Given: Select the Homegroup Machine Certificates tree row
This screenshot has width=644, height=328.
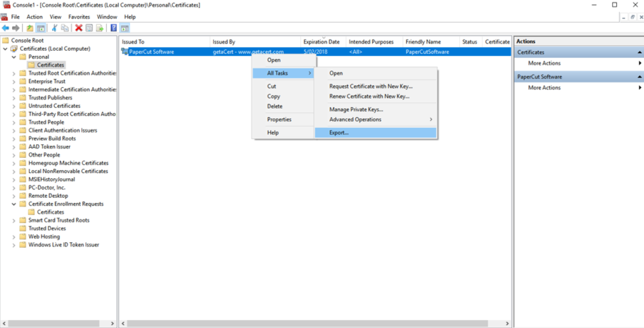Looking at the screenshot, I should pyautogui.click(x=68, y=163).
